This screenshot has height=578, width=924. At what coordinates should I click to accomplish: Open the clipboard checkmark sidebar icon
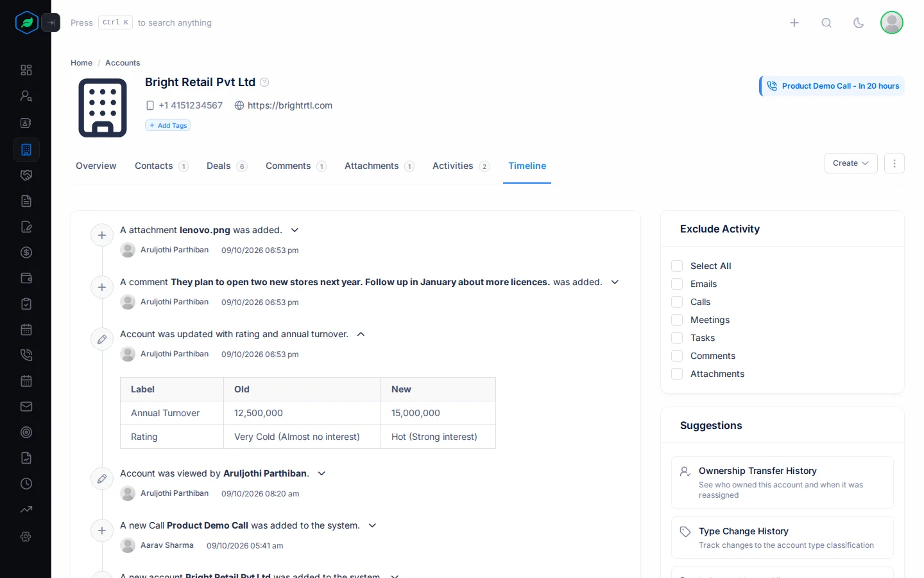coord(26,304)
